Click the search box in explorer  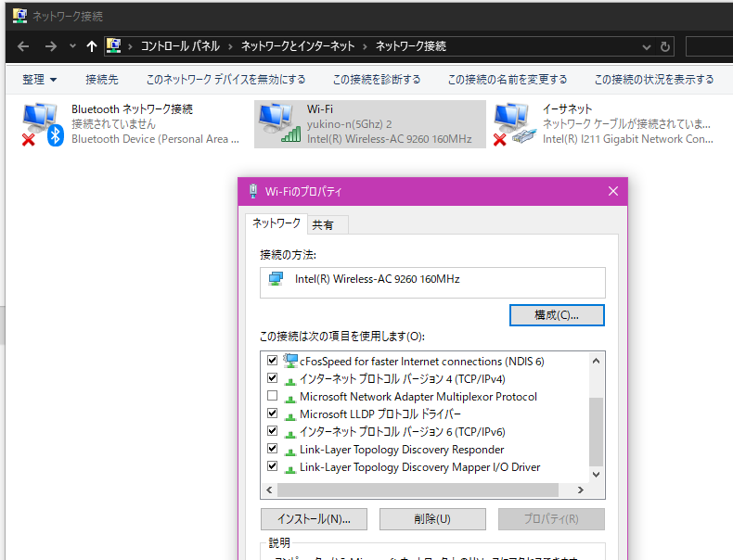pos(709,46)
